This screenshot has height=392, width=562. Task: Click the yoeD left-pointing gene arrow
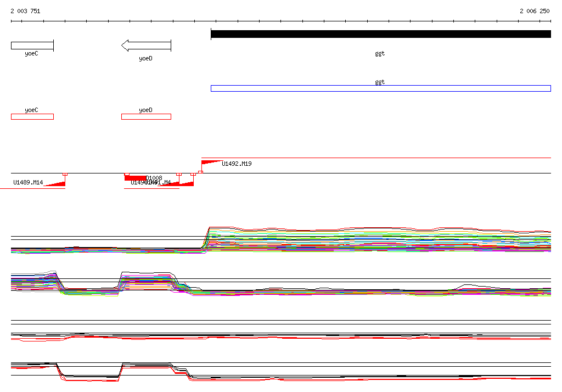146,46
